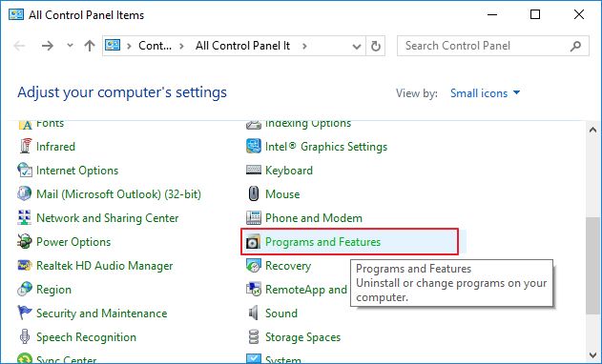Click the Internet Options globe icon
This screenshot has width=602, height=364.
tap(25, 170)
